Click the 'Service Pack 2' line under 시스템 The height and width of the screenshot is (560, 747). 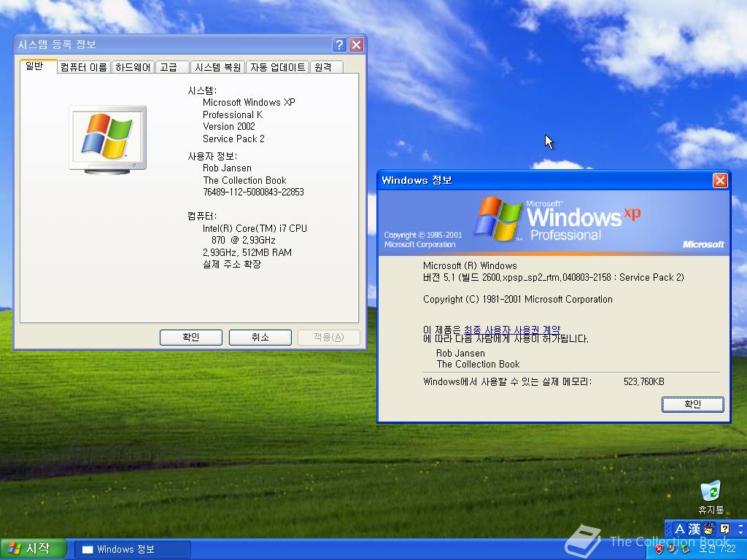coord(233,139)
